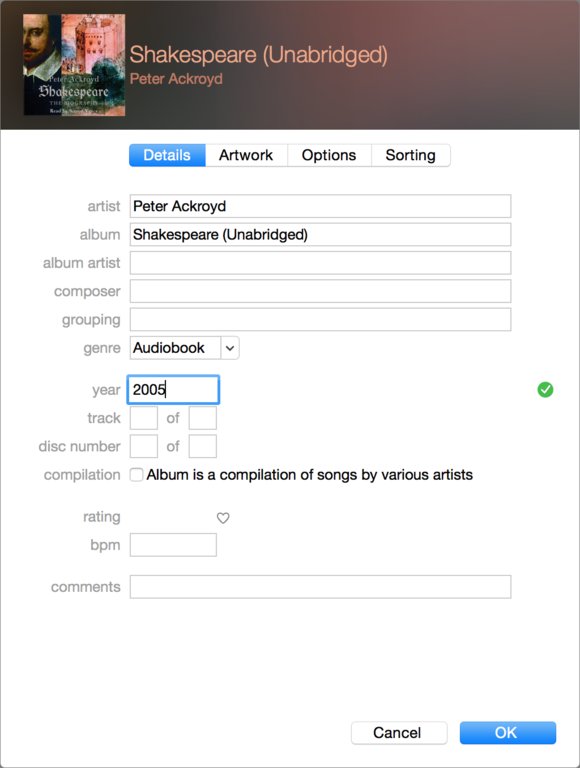The image size is (580, 768).
Task: Click the heart love icon
Action: [223, 518]
